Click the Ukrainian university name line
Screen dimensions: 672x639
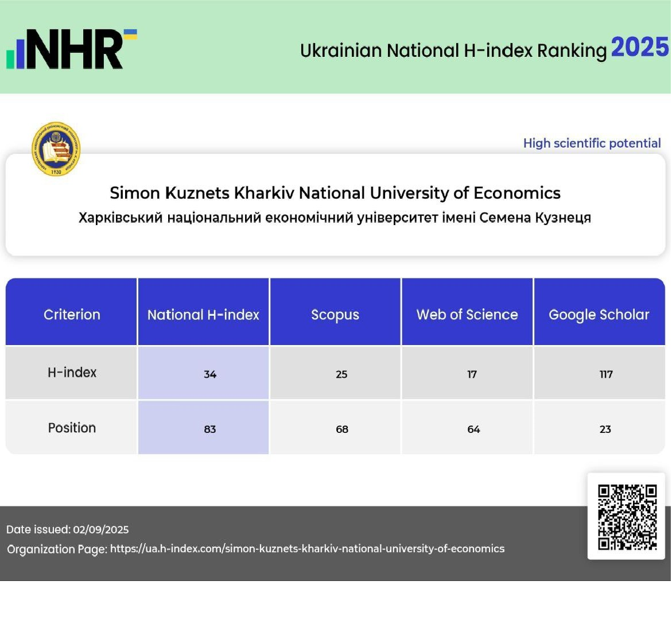(335, 218)
